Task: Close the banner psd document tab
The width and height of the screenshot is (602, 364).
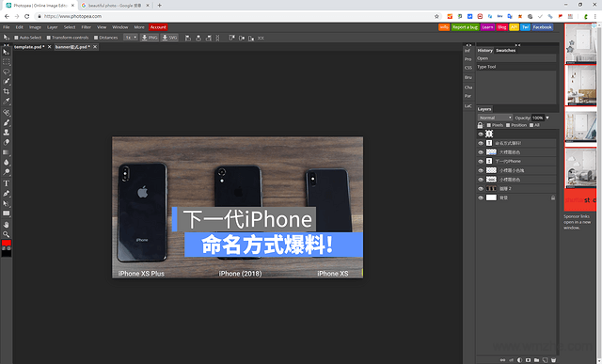Action: (x=95, y=47)
